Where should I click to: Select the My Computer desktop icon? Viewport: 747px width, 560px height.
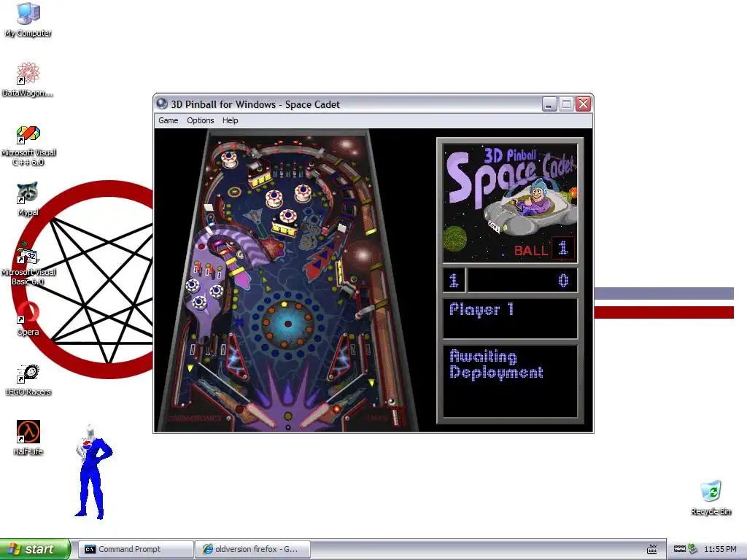tap(28, 20)
